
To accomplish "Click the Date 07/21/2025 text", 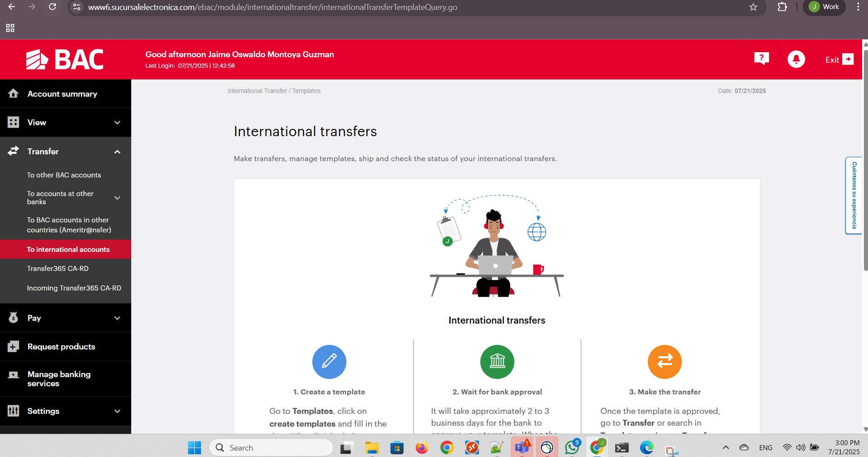I will [x=742, y=91].
